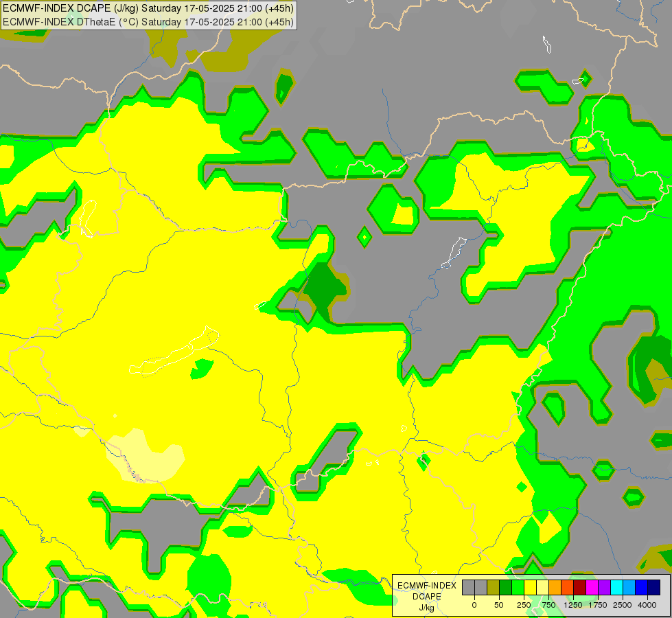Pick the magenta legend swatch
Viewport: 672px width, 618px height.
592,587
